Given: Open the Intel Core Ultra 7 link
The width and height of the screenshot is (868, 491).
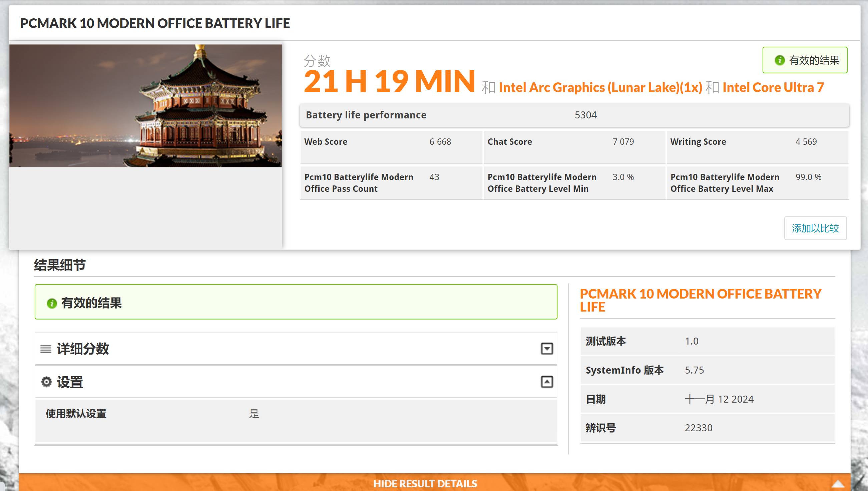Looking at the screenshot, I should [x=773, y=88].
